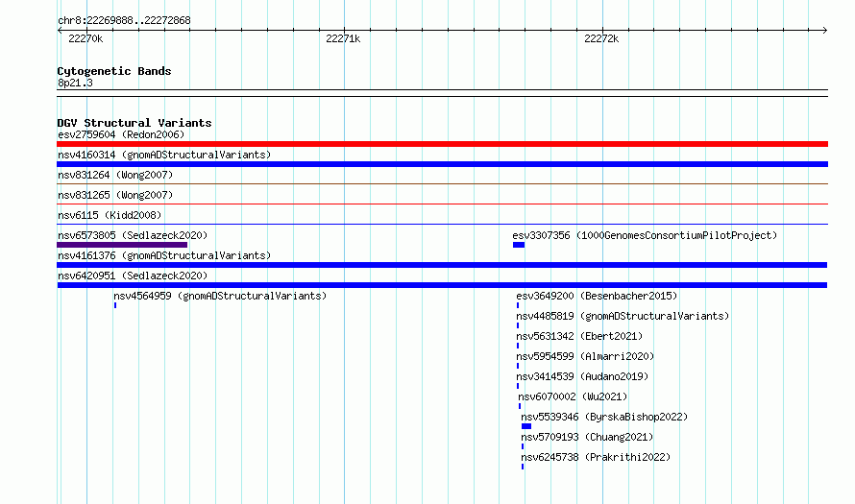Image resolution: width=855 pixels, height=504 pixels.
Task: Open nsv831265 (Wong2007) variant label
Action: click(x=115, y=195)
